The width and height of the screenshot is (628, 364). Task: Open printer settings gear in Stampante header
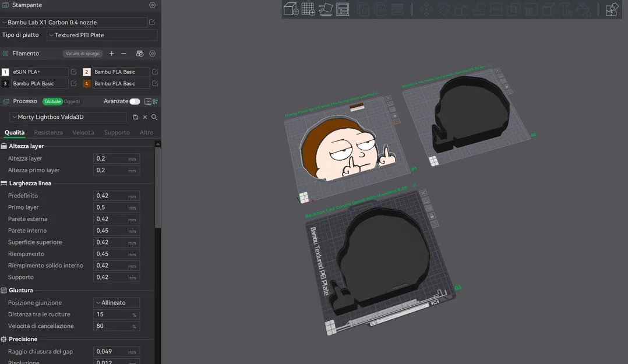coord(152,5)
